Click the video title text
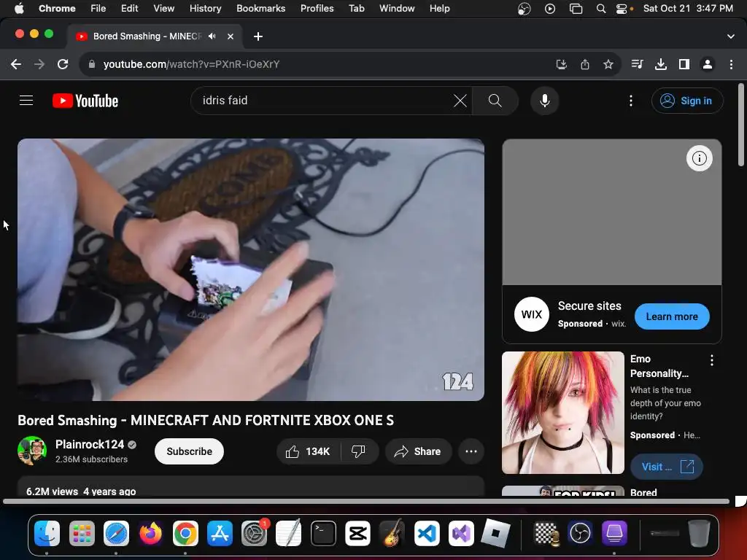The height and width of the screenshot is (560, 747). (x=206, y=421)
